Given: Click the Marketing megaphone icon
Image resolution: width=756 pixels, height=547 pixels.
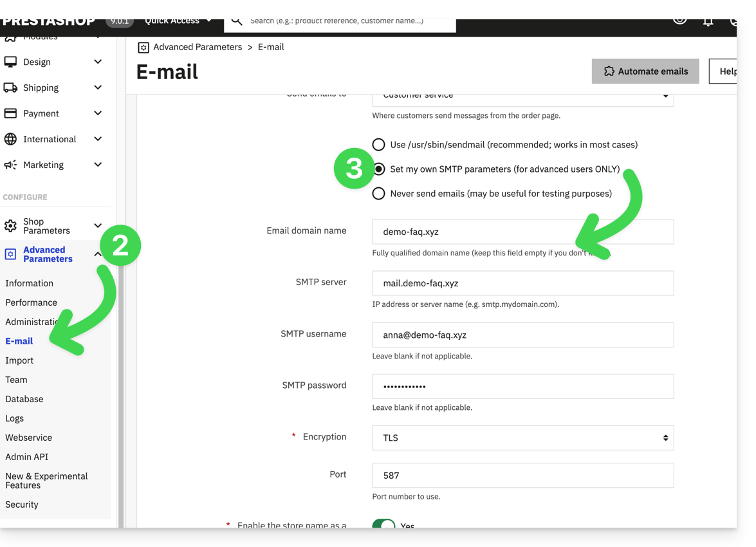Looking at the screenshot, I should [x=10, y=165].
